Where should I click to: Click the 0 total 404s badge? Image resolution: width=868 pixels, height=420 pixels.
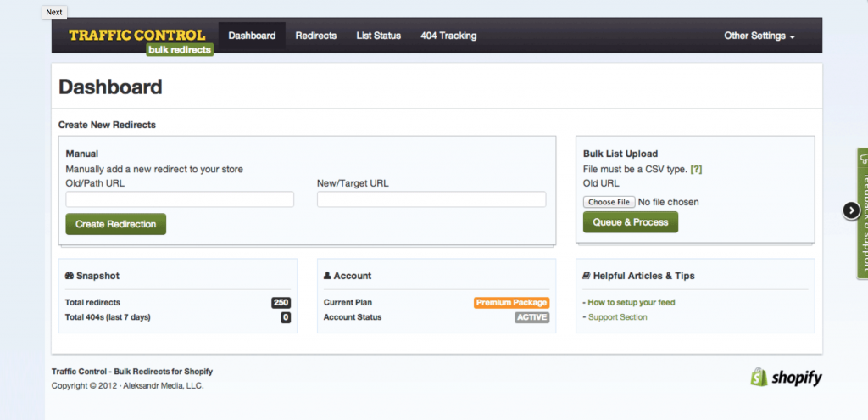pos(286,317)
